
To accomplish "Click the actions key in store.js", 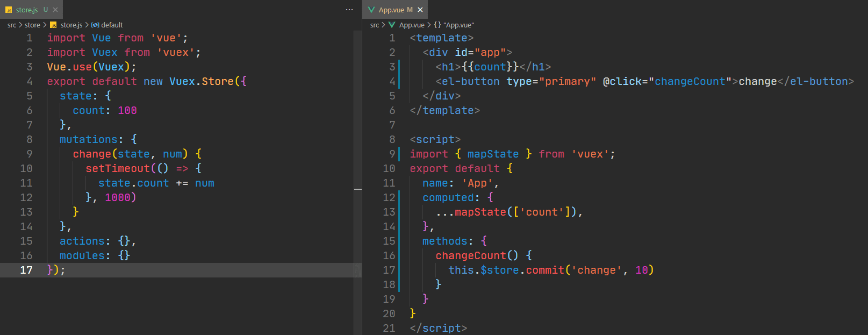I will tap(82, 241).
